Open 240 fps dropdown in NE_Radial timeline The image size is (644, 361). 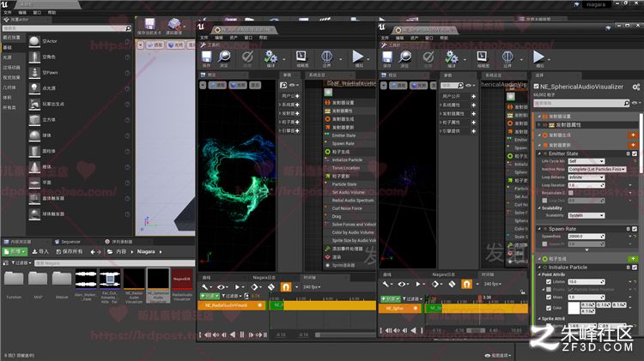coord(312,286)
